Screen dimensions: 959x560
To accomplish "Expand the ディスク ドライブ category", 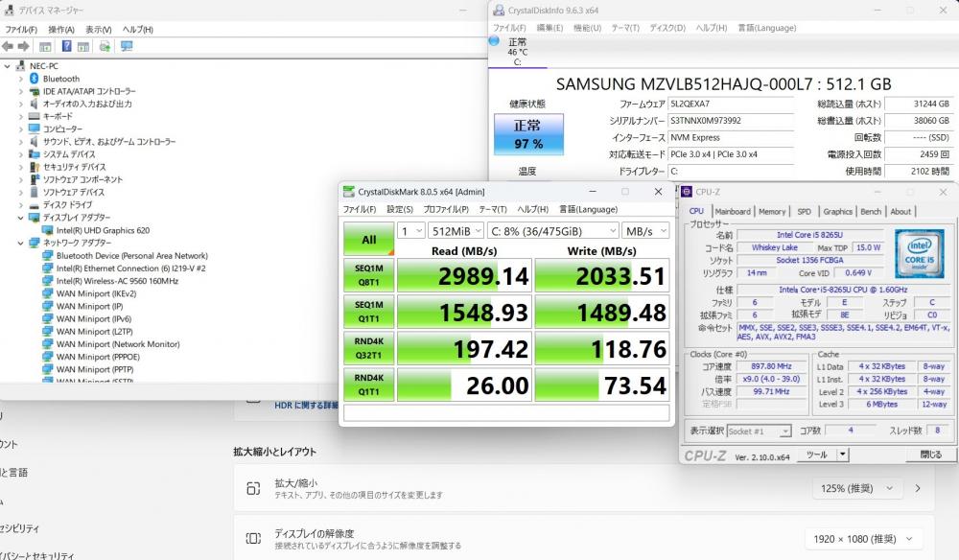I will [21, 205].
